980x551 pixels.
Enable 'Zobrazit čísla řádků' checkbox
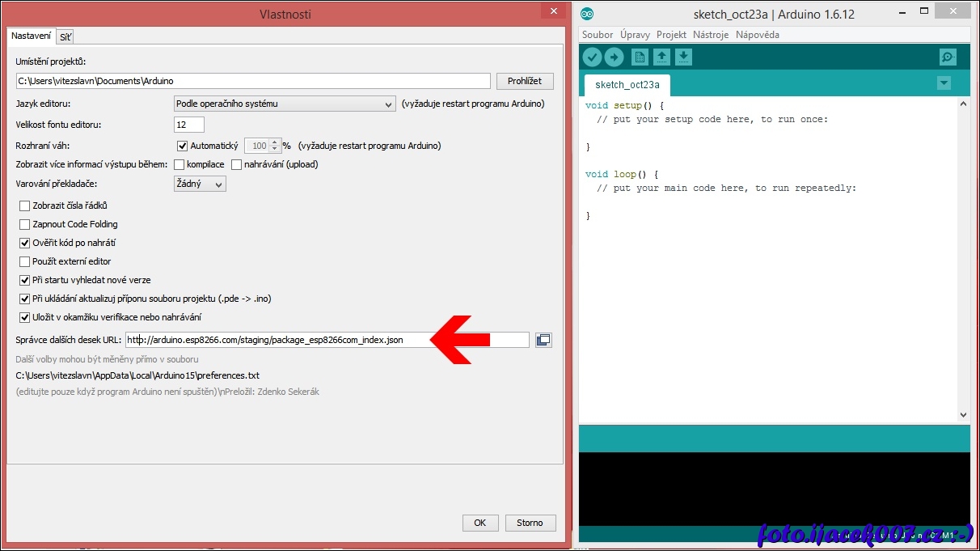24,206
